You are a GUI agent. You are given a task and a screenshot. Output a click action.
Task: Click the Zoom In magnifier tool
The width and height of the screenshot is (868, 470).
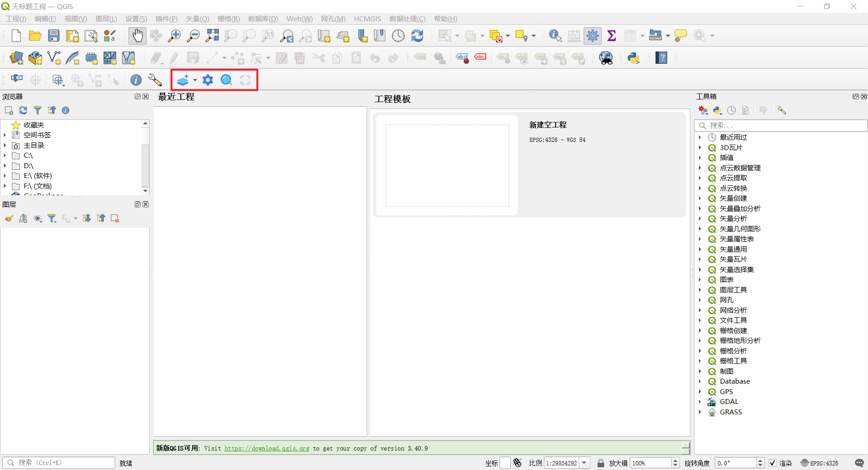point(174,36)
